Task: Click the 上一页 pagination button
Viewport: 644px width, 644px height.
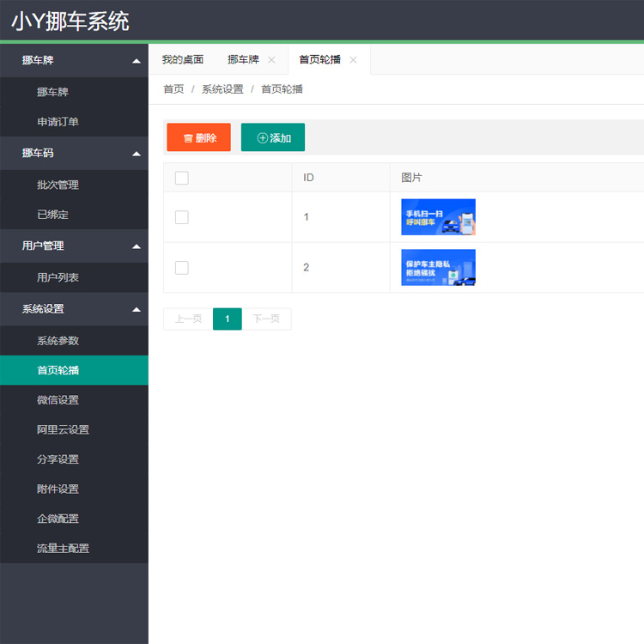Action: 188,319
